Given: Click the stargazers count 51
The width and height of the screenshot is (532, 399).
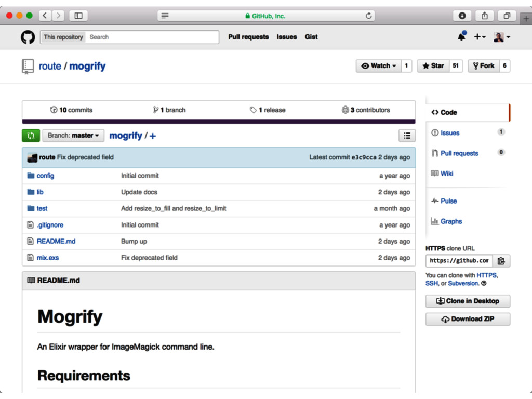Looking at the screenshot, I should [456, 66].
